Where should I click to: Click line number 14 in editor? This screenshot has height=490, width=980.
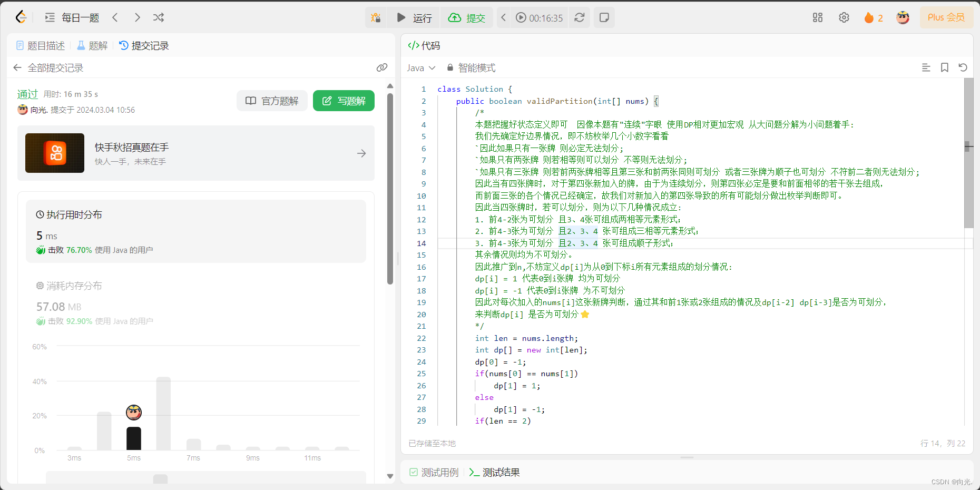click(x=422, y=243)
